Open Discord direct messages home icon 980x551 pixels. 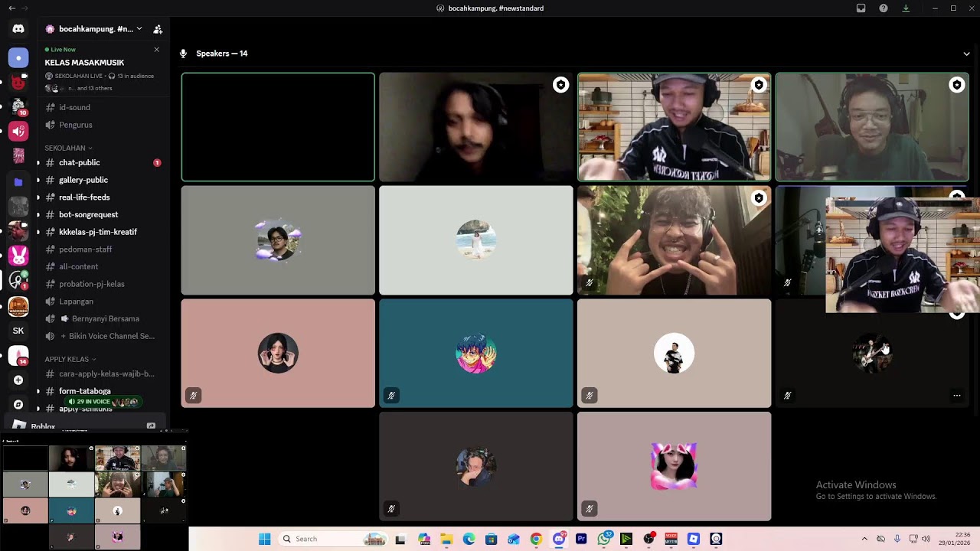point(18,29)
